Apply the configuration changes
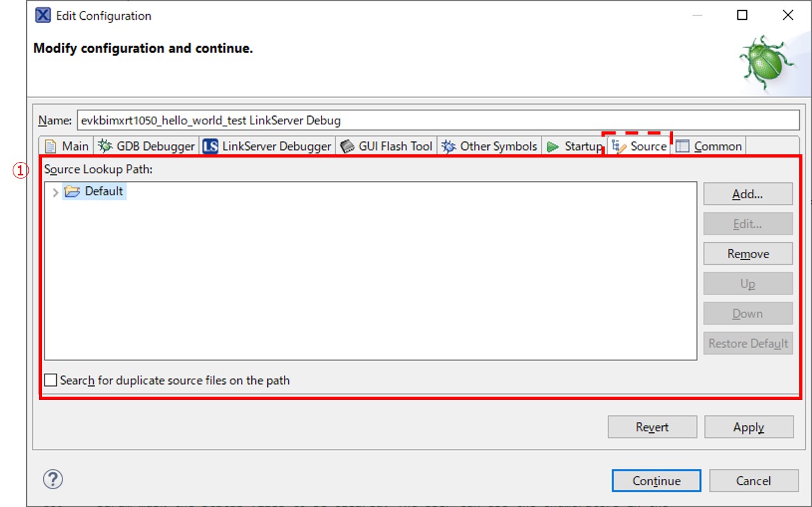 748,427
